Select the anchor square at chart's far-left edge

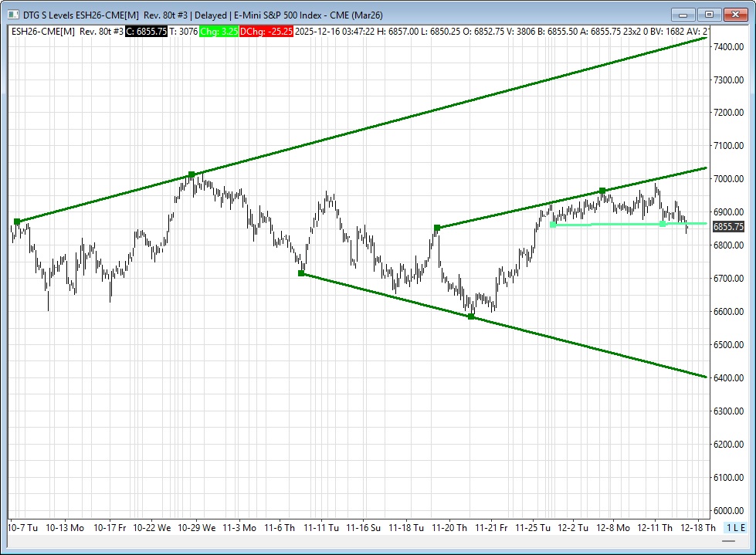click(x=17, y=222)
